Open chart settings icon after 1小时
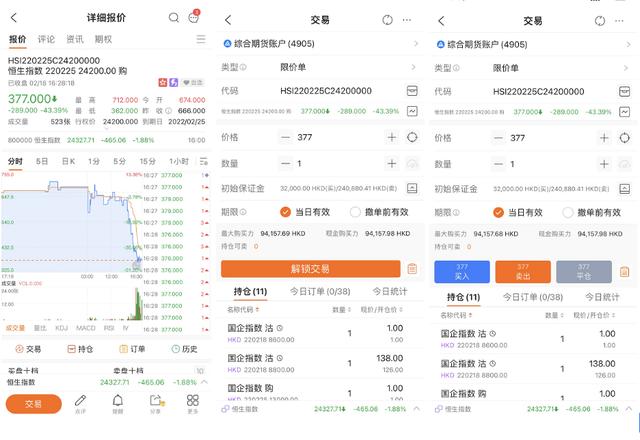Viewport: 640px width, 440px height. (204, 161)
